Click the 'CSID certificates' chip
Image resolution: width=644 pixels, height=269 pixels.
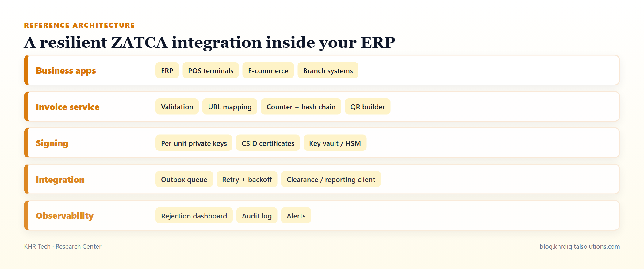tap(268, 143)
